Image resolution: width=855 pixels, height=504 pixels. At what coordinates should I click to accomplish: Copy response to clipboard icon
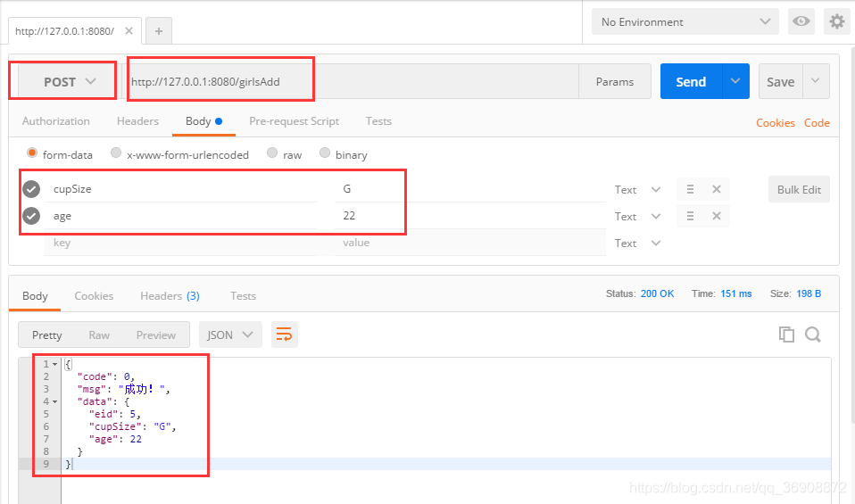[x=786, y=334]
